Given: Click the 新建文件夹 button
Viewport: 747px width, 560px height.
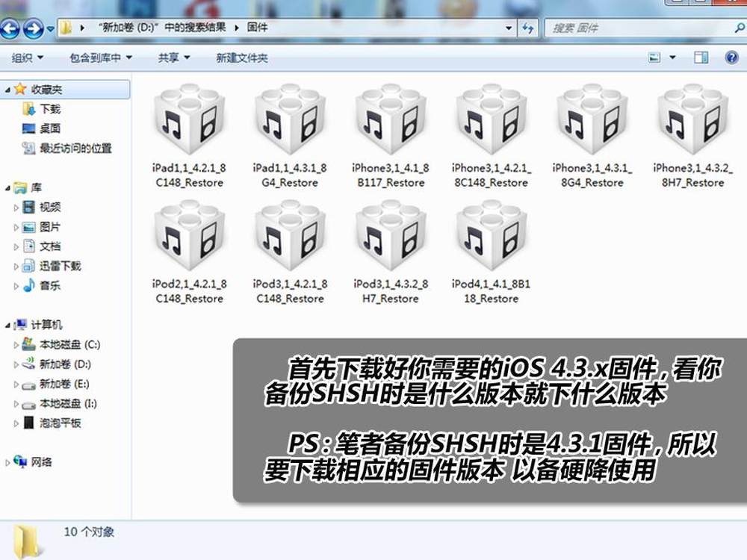Looking at the screenshot, I should (241, 57).
